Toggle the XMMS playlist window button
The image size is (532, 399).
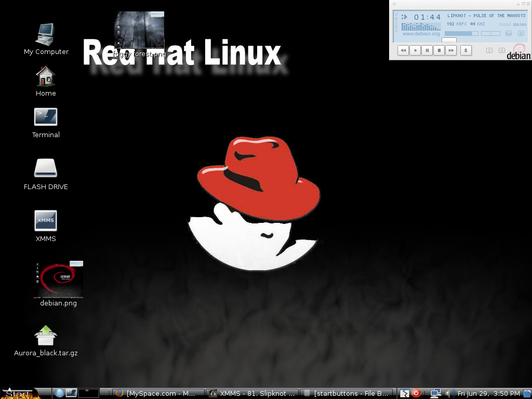coord(521,33)
